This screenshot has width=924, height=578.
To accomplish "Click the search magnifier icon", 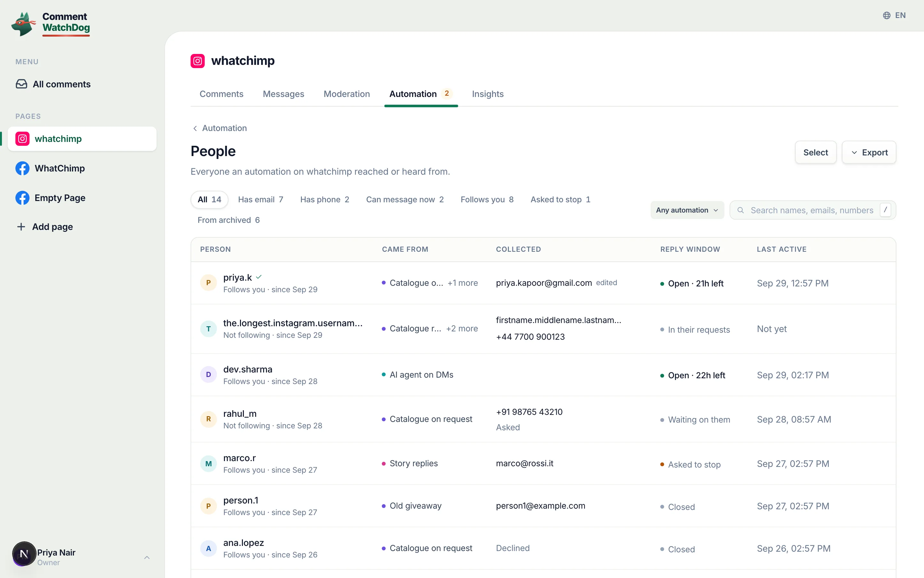I will [x=740, y=210].
